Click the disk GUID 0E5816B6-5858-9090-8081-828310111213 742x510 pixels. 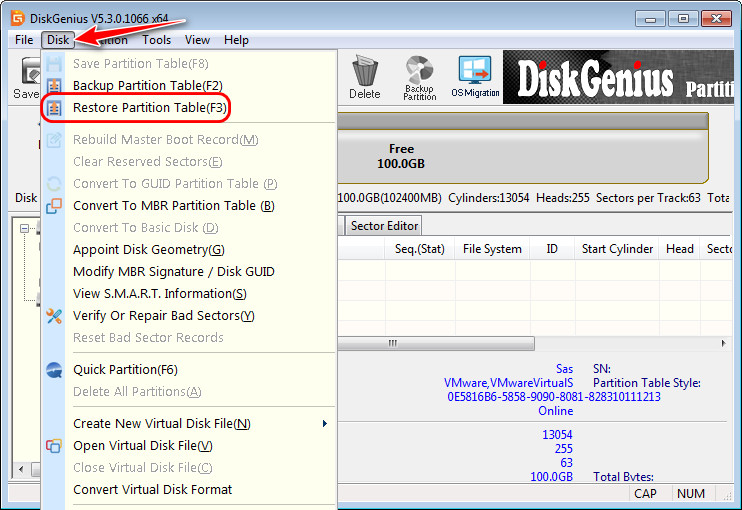click(554, 397)
